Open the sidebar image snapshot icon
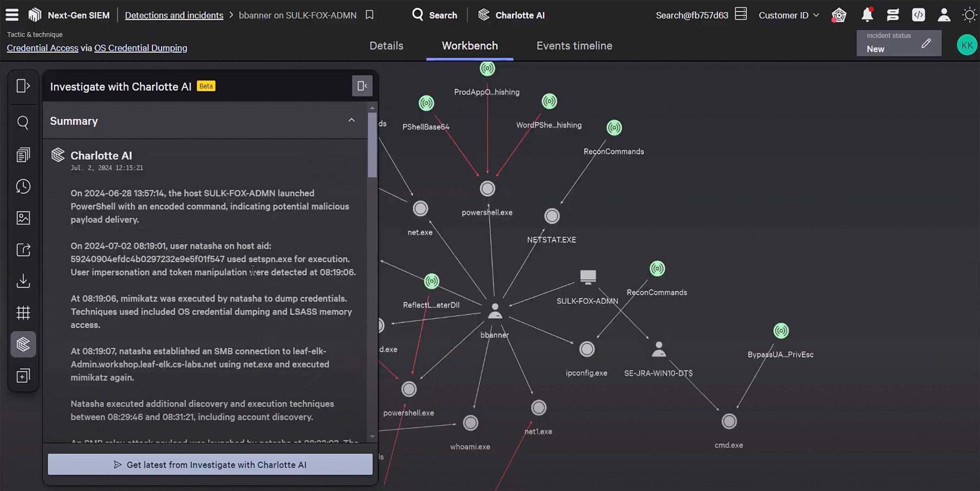The image size is (980, 491). point(23,218)
